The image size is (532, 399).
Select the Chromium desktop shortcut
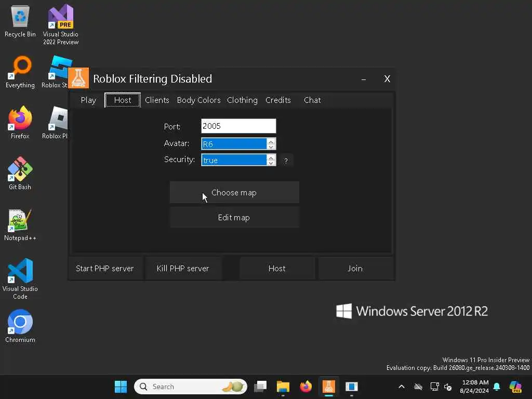point(20,326)
